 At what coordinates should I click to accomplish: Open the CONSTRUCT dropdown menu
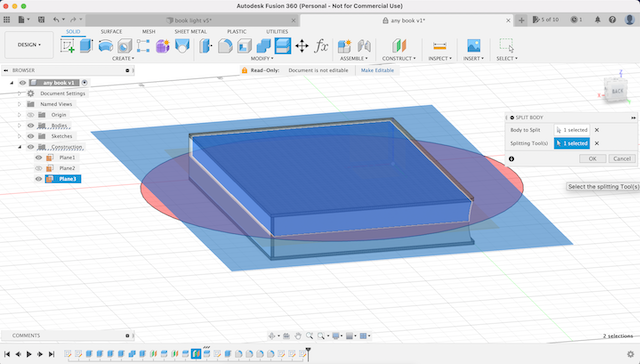tap(399, 58)
